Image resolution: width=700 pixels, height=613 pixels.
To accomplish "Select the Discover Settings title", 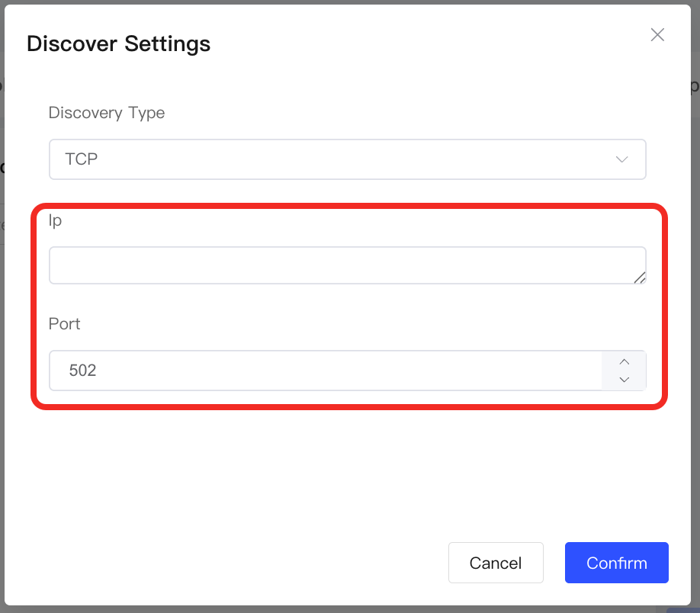I will [x=118, y=43].
